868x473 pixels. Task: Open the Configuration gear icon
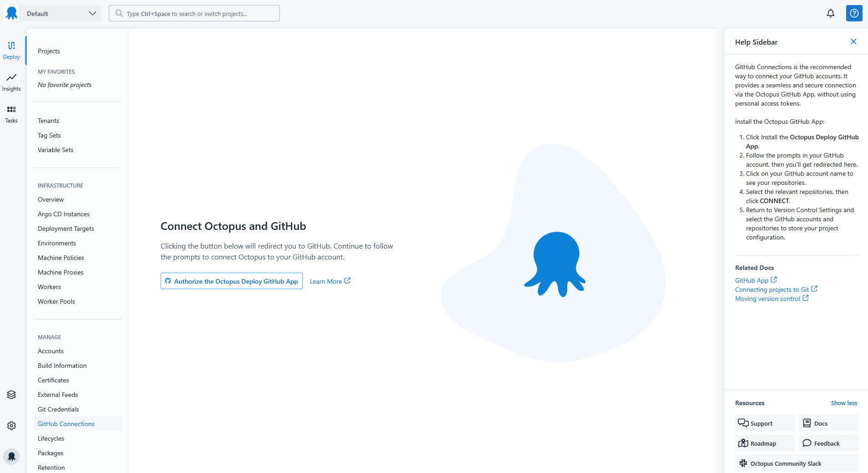coord(11,426)
